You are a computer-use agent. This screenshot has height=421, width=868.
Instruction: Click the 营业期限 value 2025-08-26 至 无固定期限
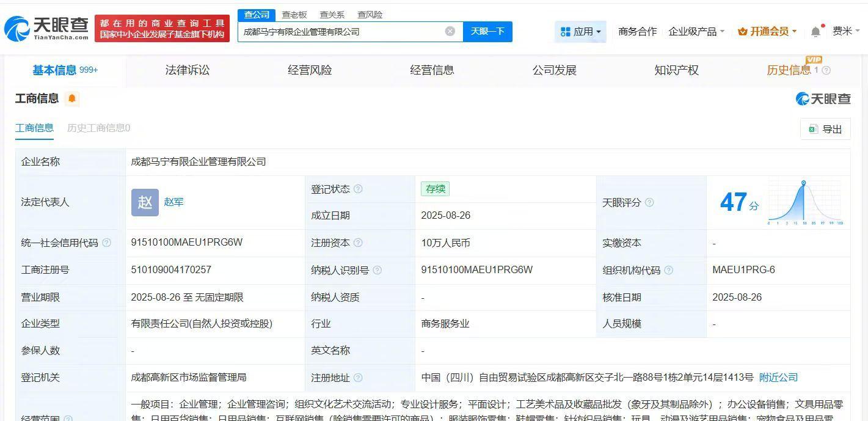tap(188, 297)
